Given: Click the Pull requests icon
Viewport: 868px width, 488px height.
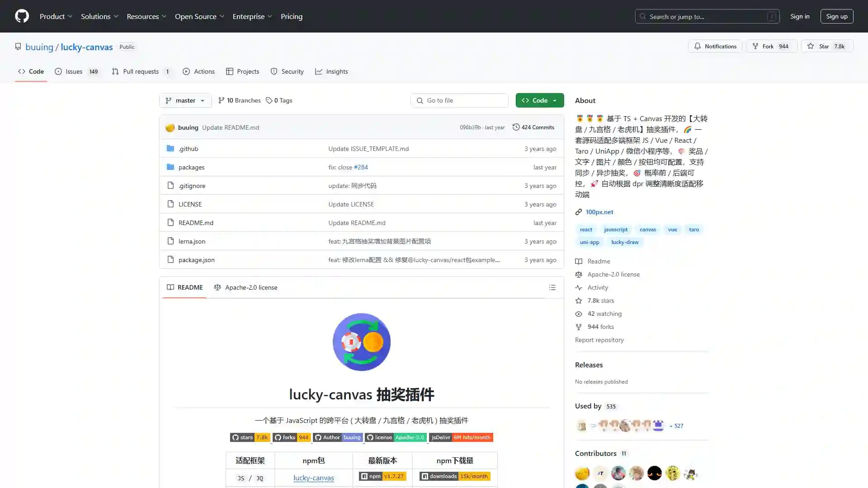Looking at the screenshot, I should 116,71.
